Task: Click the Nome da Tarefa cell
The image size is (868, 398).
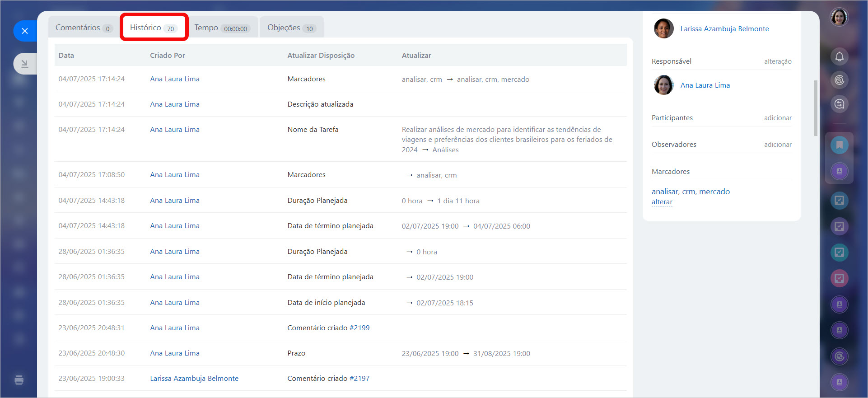Action: pos(313,129)
